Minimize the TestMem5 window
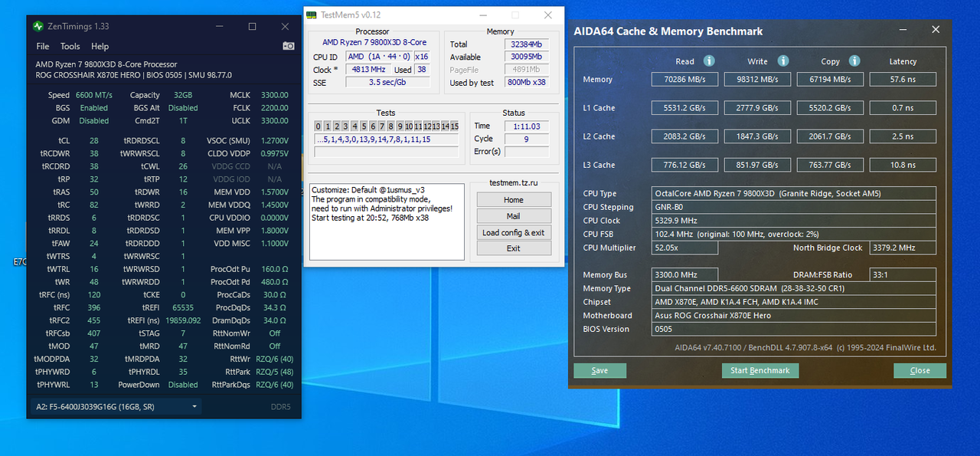Image resolution: width=980 pixels, height=456 pixels. coord(482,15)
